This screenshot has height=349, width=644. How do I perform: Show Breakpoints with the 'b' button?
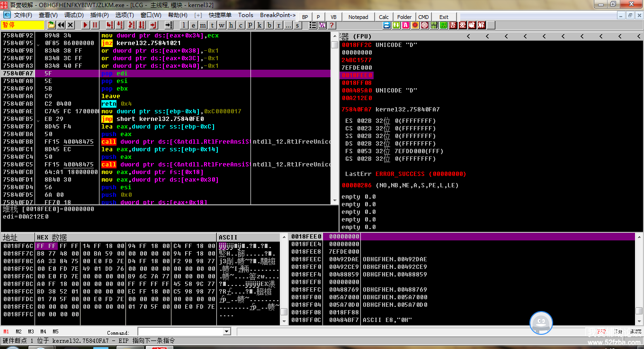click(x=269, y=25)
